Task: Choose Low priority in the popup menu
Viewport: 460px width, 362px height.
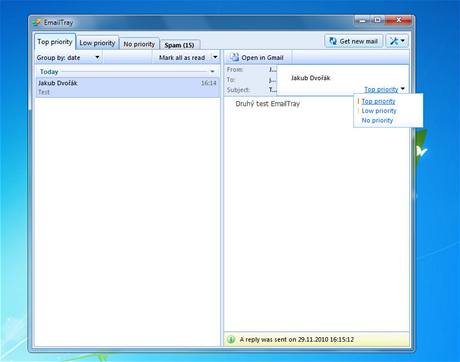Action: (x=379, y=111)
